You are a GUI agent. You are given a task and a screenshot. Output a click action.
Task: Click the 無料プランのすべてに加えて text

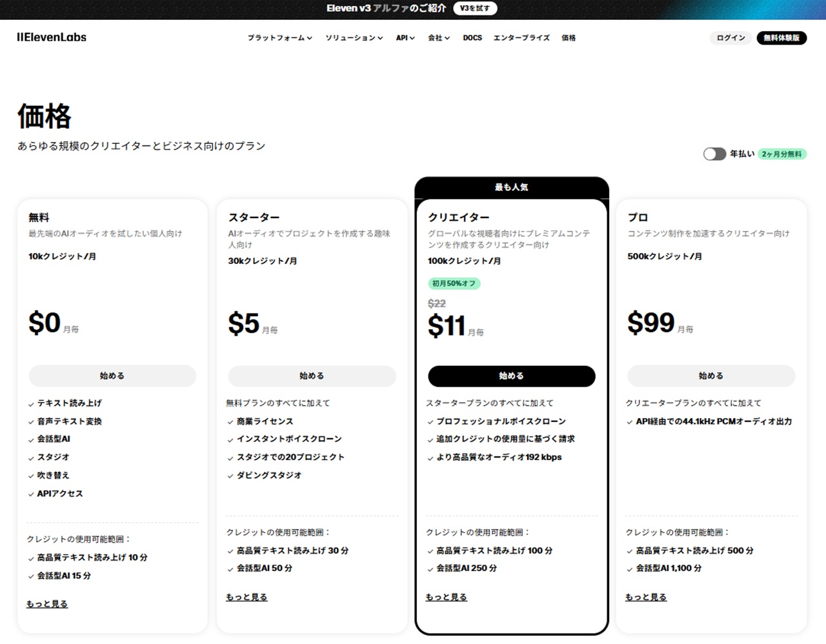tap(278, 403)
